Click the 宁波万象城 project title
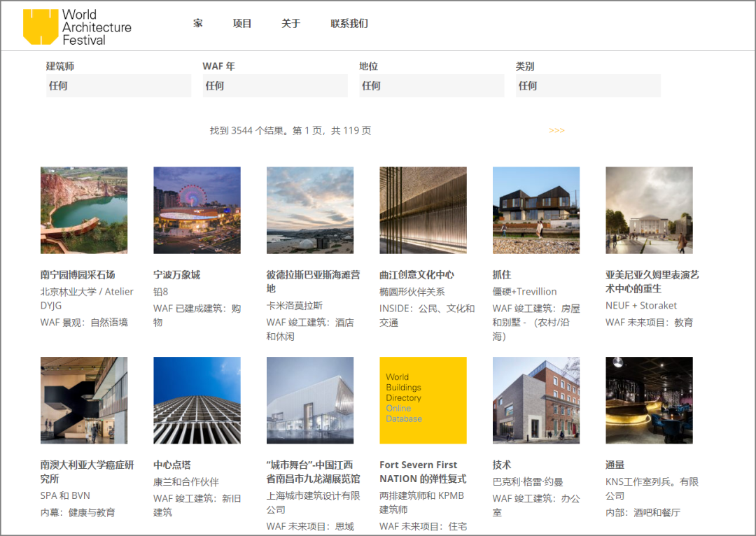 pos(177,274)
